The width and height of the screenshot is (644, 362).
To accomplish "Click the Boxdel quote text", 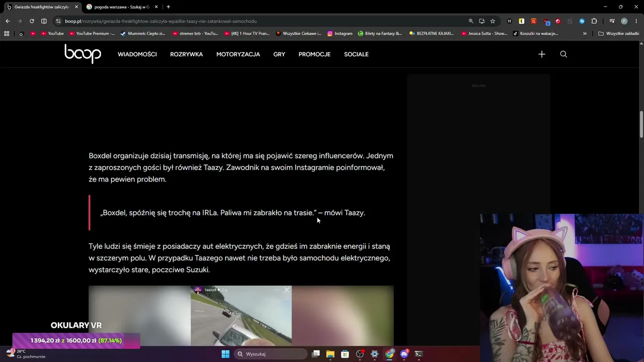I will pos(233,213).
